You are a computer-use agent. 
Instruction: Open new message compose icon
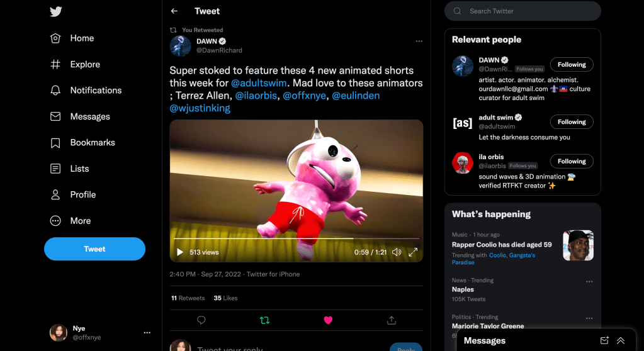point(604,340)
